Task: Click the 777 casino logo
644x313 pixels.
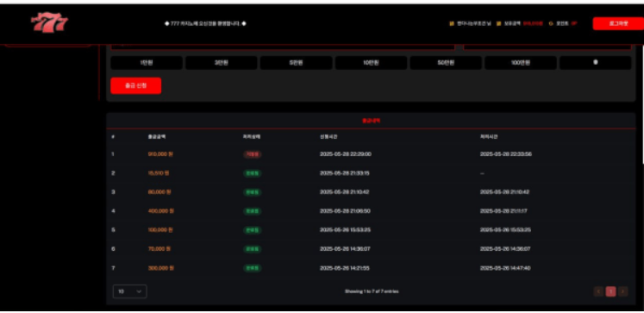Action: click(49, 22)
